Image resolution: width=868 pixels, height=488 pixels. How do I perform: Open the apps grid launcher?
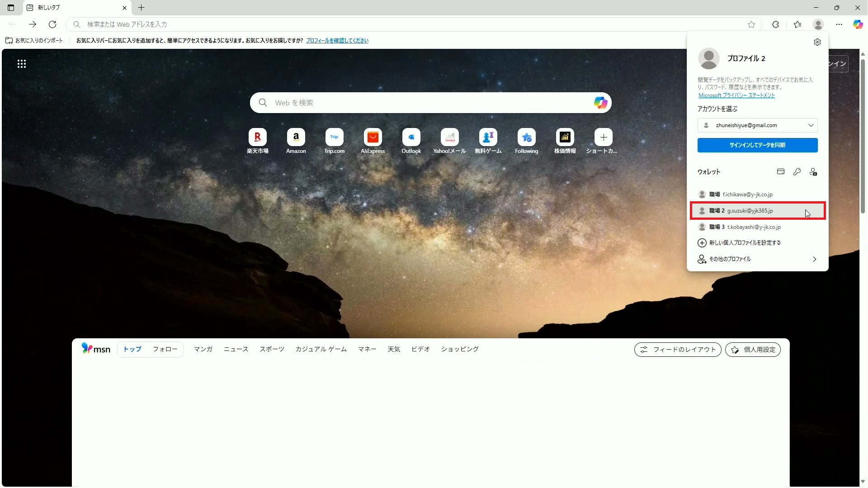pyautogui.click(x=22, y=64)
